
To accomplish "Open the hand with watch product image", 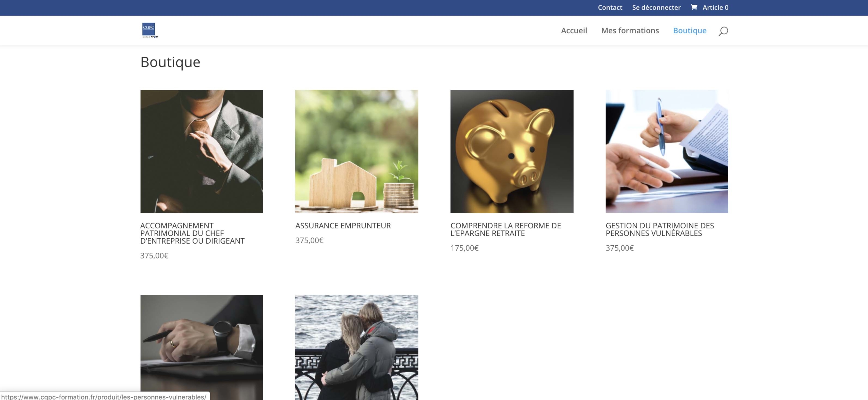I will (x=202, y=347).
